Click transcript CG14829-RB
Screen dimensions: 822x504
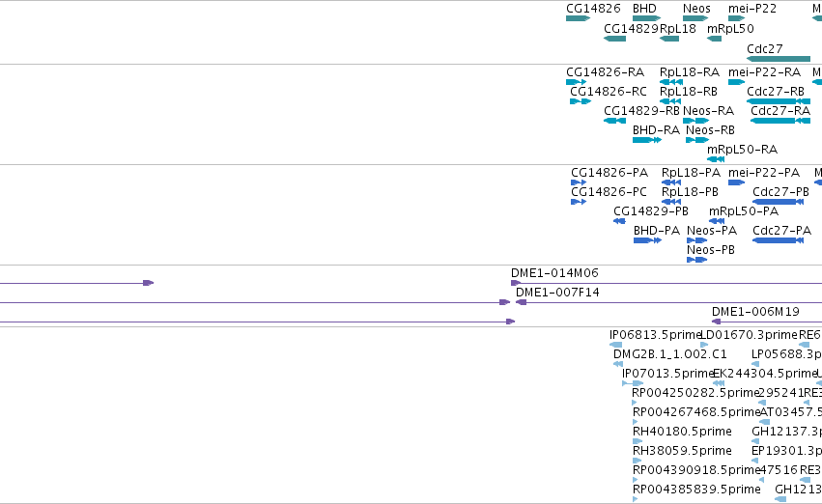point(614,121)
